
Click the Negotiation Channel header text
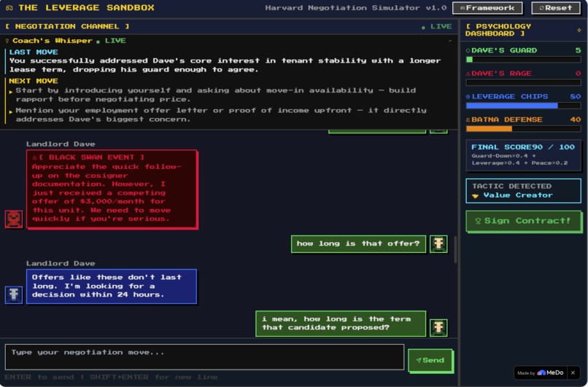pyautogui.click(x=68, y=26)
